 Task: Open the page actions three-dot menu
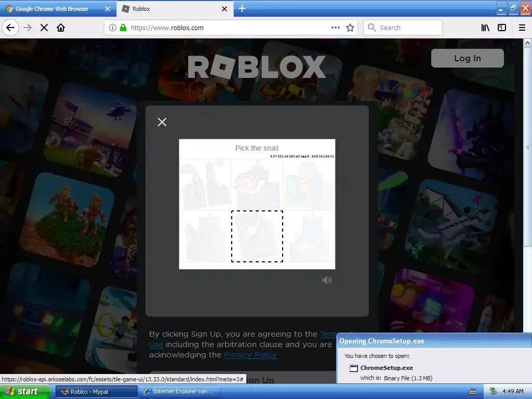tap(335, 28)
